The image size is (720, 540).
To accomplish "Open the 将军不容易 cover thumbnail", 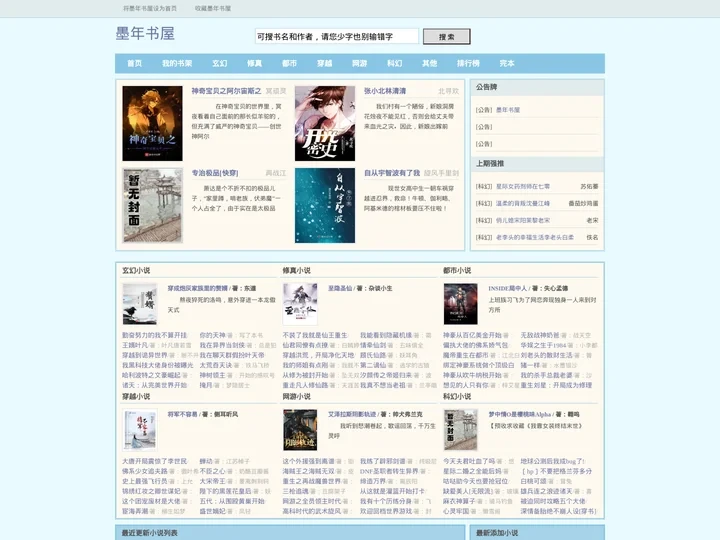I will pyautogui.click(x=140, y=430).
